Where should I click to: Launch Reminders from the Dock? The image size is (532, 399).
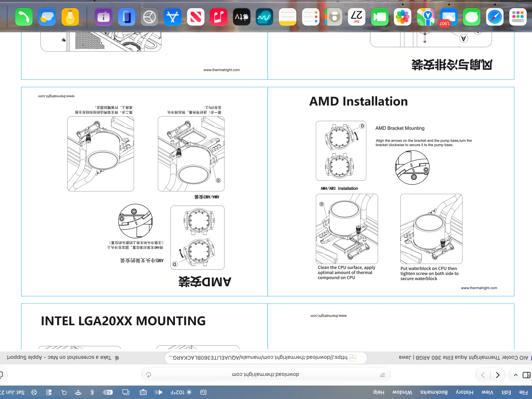point(311,17)
